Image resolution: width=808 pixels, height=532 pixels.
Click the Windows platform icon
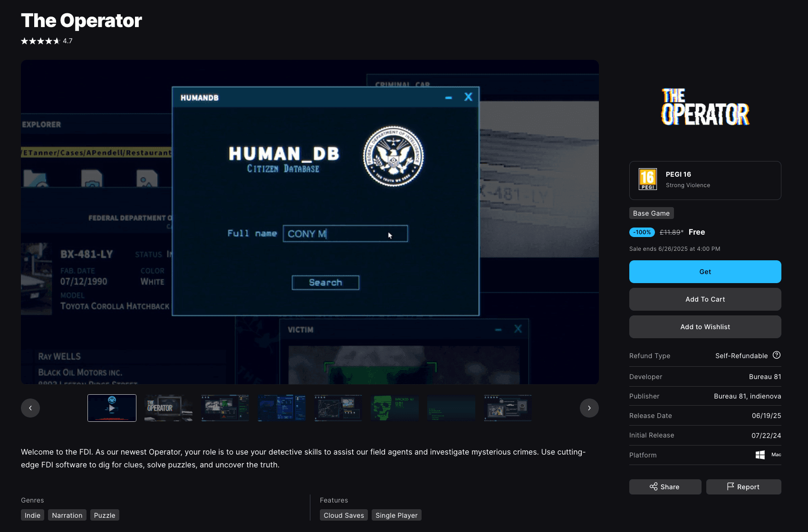[760, 455]
